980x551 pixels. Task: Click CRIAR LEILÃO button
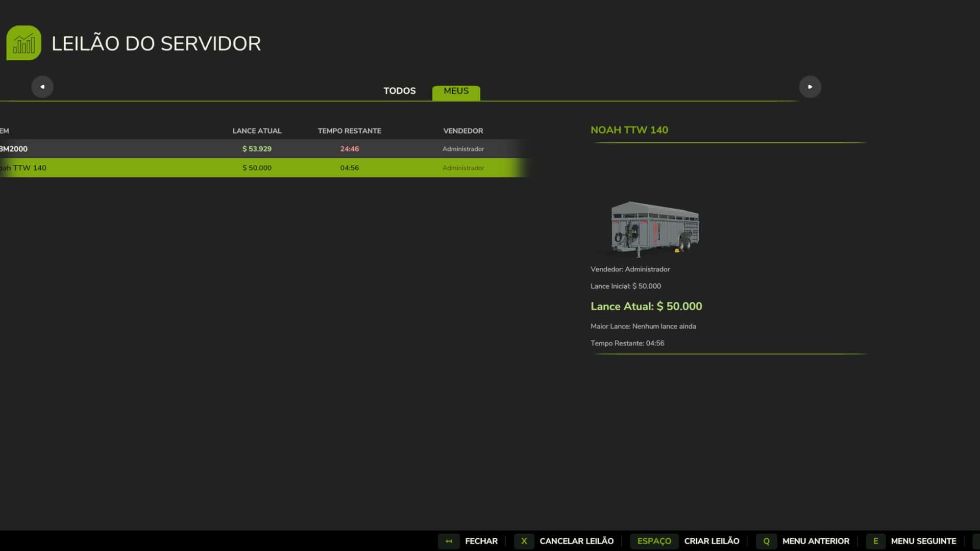coord(712,541)
